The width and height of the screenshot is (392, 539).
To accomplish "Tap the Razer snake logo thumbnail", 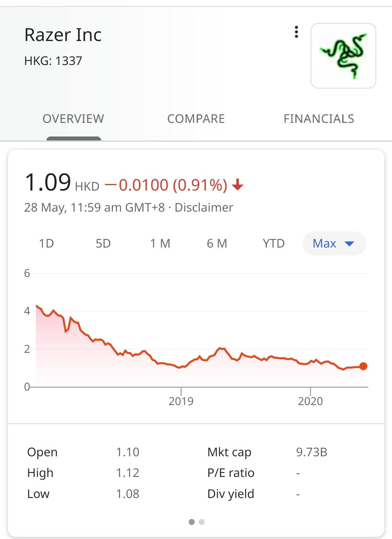I will 343,56.
